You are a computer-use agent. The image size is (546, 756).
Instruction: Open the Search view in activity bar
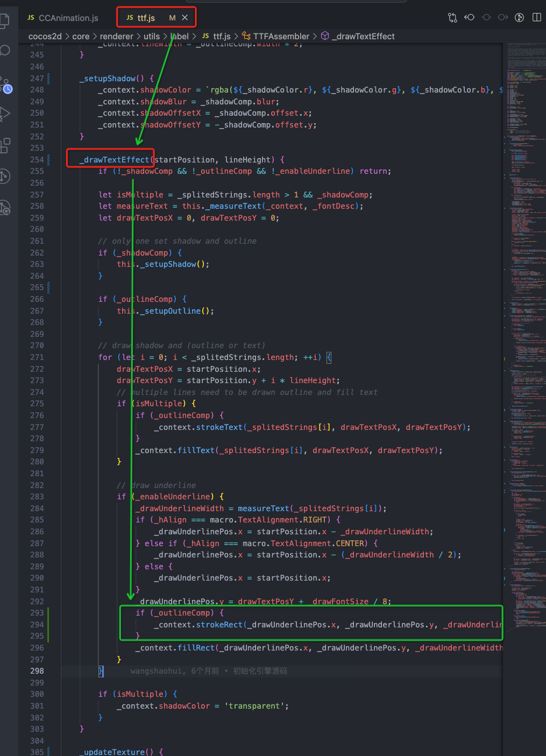click(x=4, y=51)
